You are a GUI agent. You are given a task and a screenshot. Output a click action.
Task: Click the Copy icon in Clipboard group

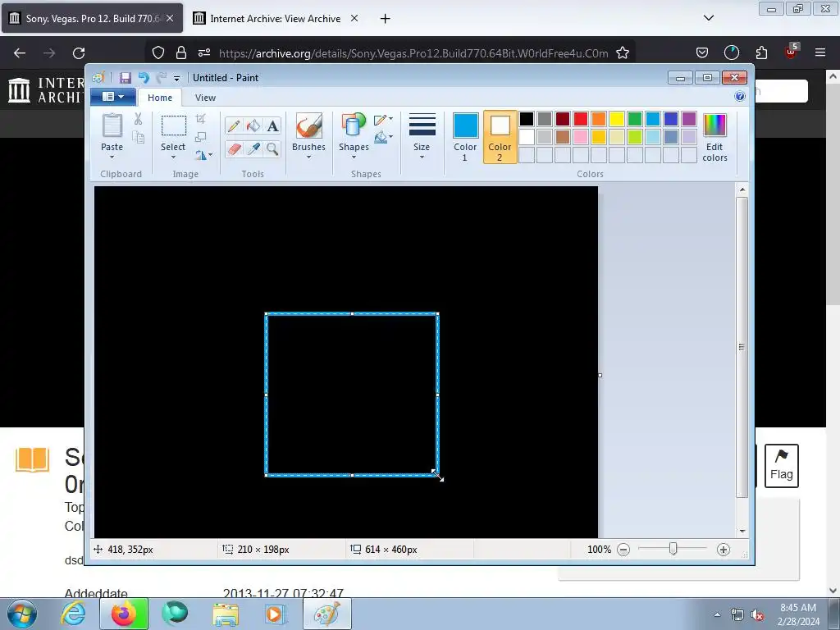(x=138, y=137)
